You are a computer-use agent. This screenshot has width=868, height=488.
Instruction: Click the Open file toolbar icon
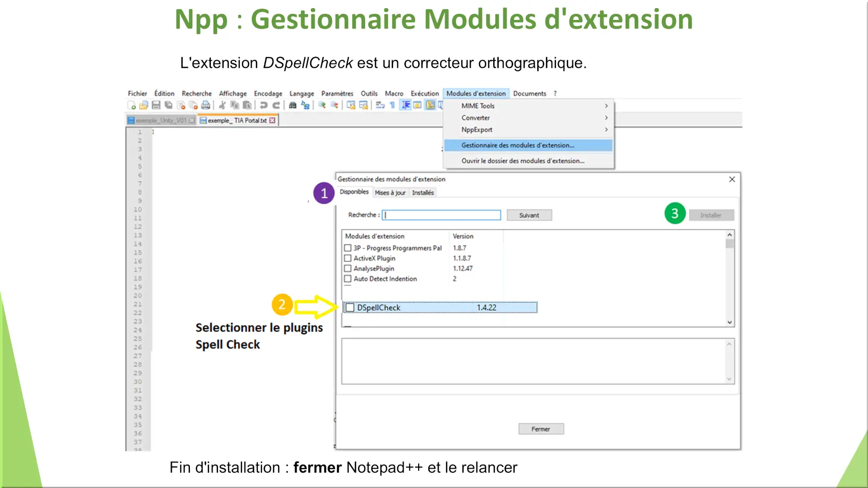(143, 105)
